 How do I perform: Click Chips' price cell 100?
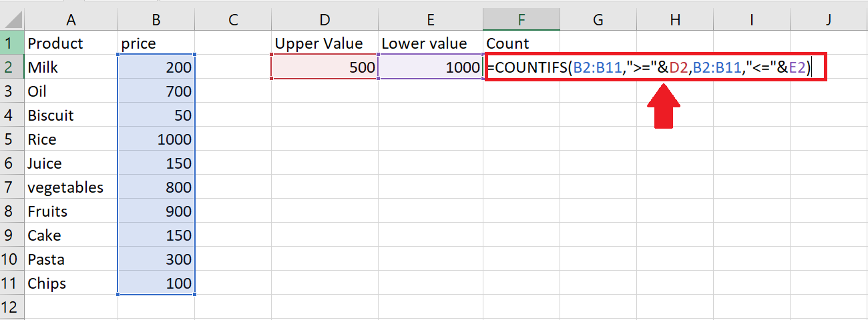coord(156,283)
